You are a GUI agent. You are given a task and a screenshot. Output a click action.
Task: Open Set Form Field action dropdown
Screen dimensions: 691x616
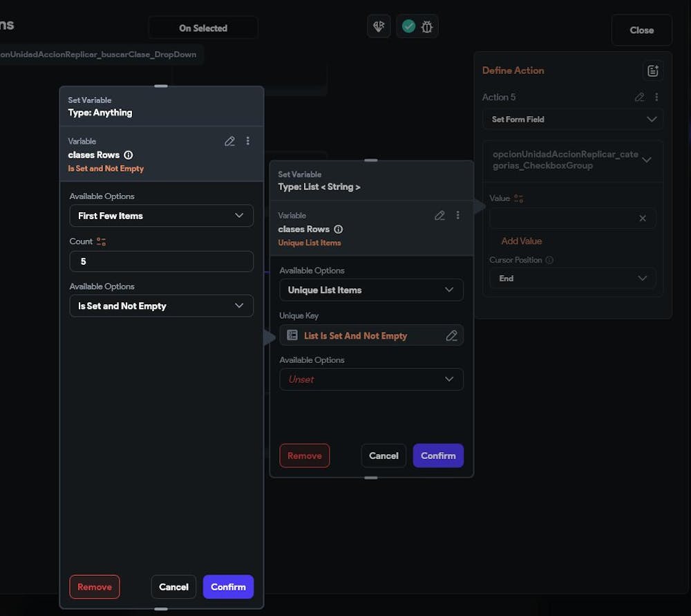point(573,120)
